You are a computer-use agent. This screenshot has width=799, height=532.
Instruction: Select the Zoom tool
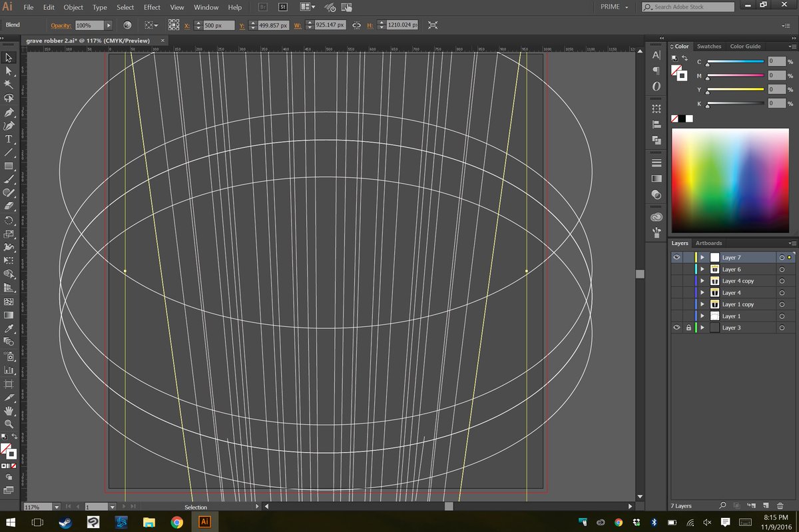pos(9,424)
